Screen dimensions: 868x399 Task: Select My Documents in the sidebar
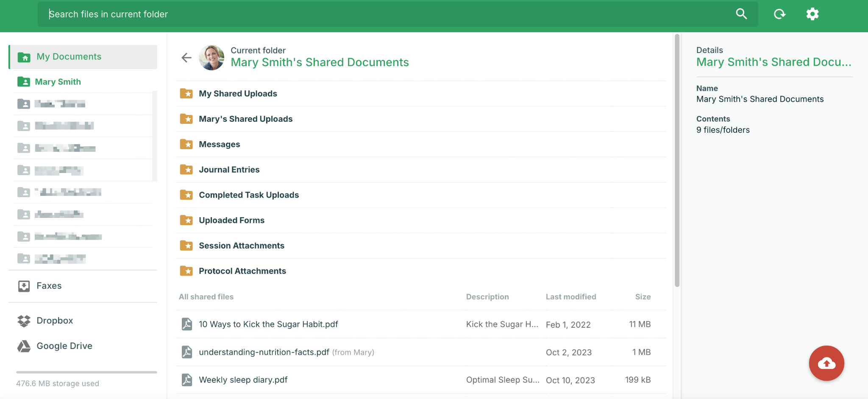pyautogui.click(x=69, y=57)
